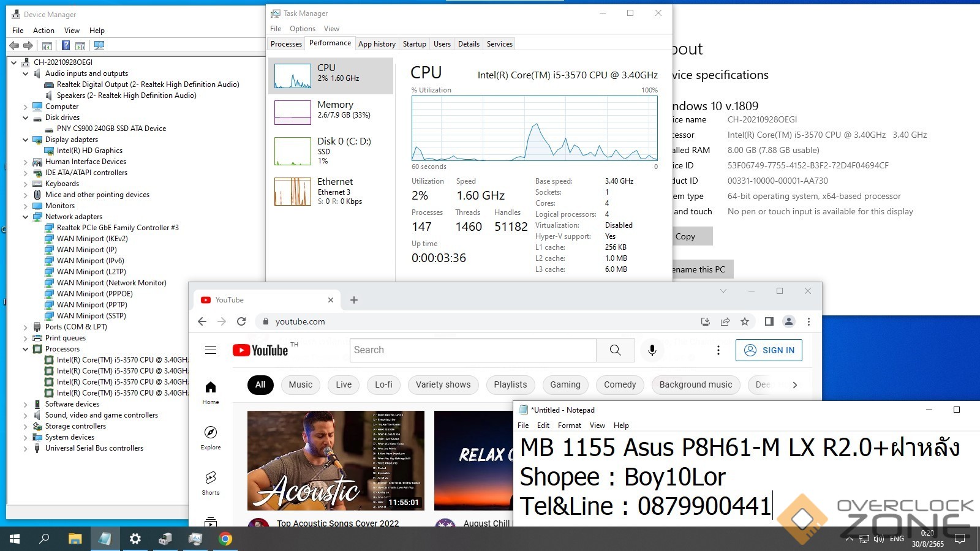Expand Universal Serial Bus controllers node
The height and width of the screenshot is (551, 980).
[26, 448]
